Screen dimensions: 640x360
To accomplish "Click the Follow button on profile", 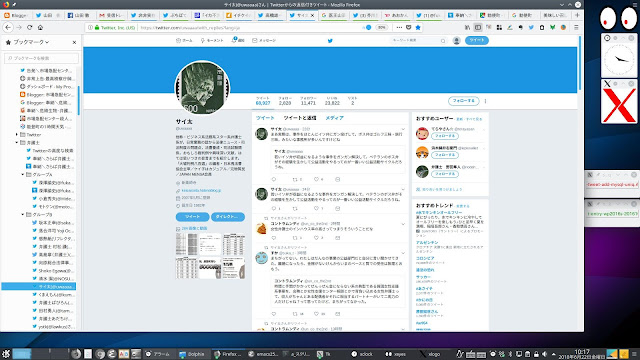I will tap(463, 101).
